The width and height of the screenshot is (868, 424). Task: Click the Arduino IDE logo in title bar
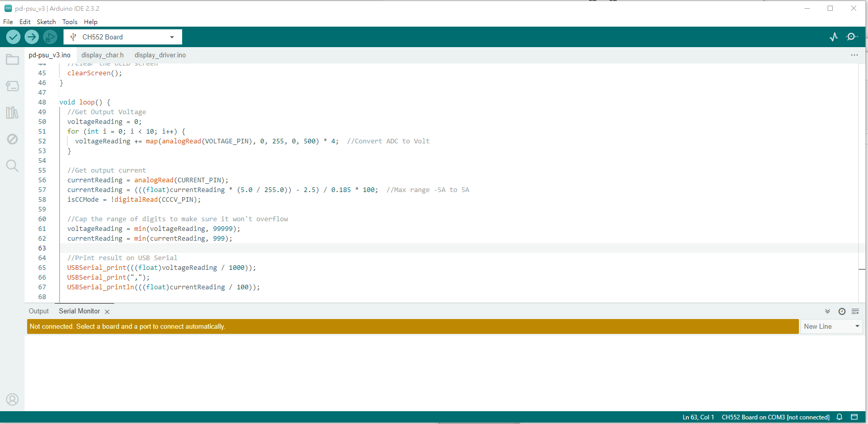click(8, 8)
